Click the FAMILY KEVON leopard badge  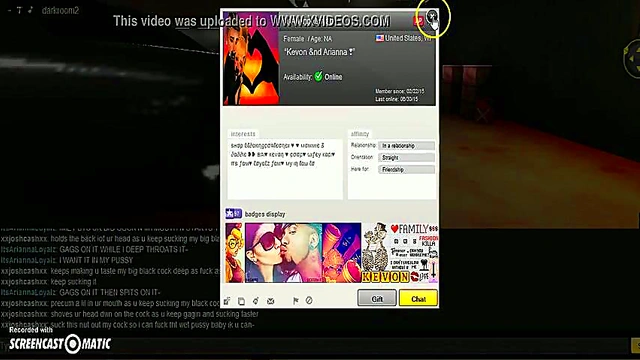tap(400, 253)
